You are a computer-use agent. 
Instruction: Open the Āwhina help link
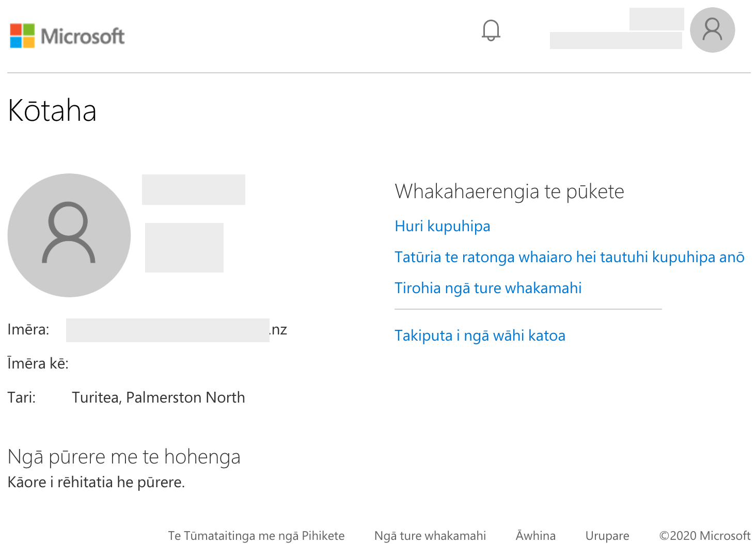535,536
